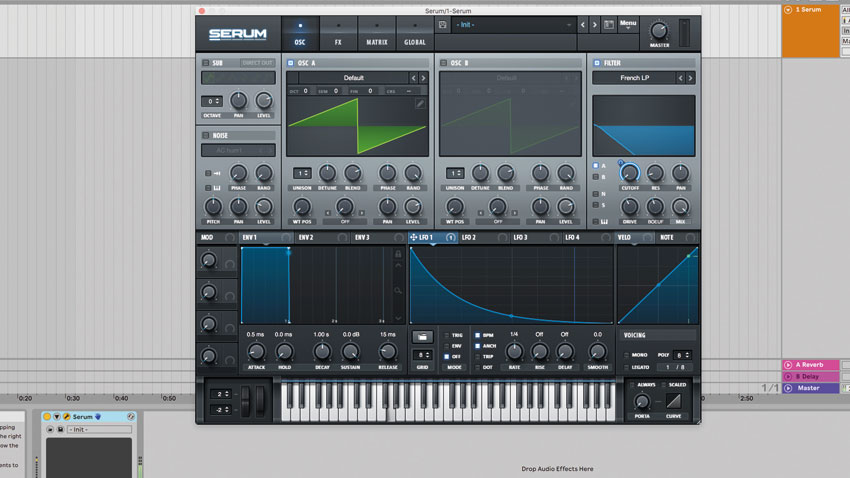
Task: Select the next OSC A wavetable
Action: [423, 78]
